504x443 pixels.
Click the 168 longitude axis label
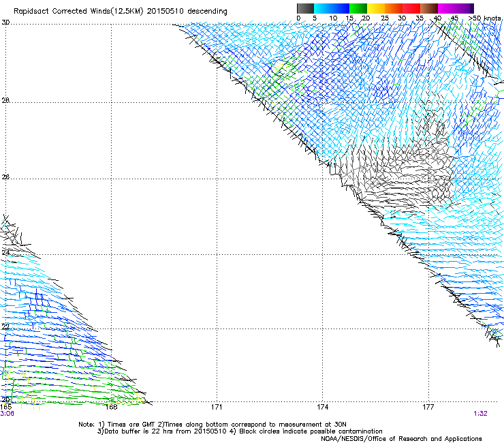(111, 408)
